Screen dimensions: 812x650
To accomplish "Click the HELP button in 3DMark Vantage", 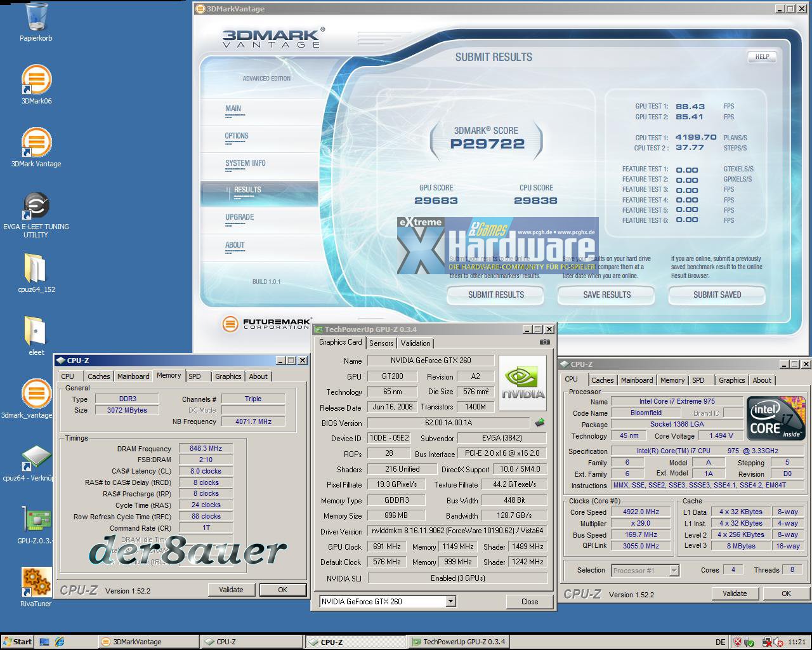I will 762,56.
